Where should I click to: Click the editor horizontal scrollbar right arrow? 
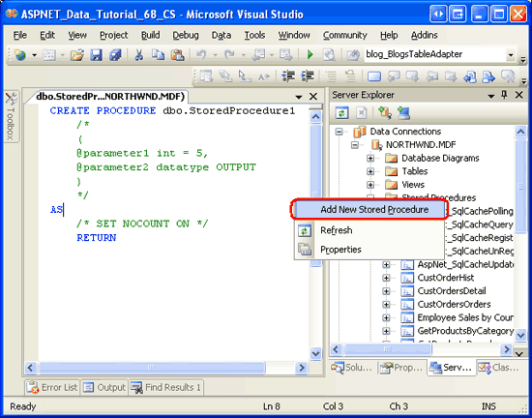(301, 368)
